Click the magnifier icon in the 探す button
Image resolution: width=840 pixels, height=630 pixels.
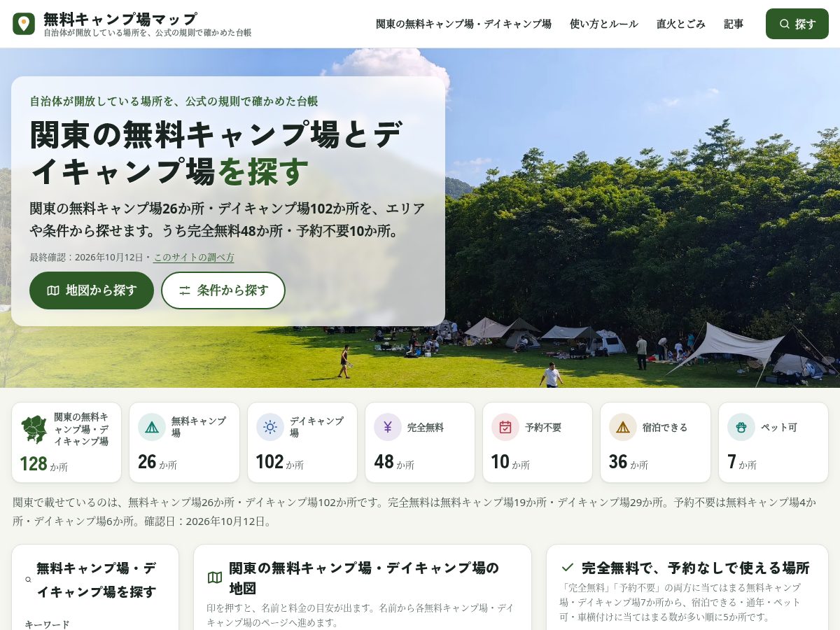(785, 24)
